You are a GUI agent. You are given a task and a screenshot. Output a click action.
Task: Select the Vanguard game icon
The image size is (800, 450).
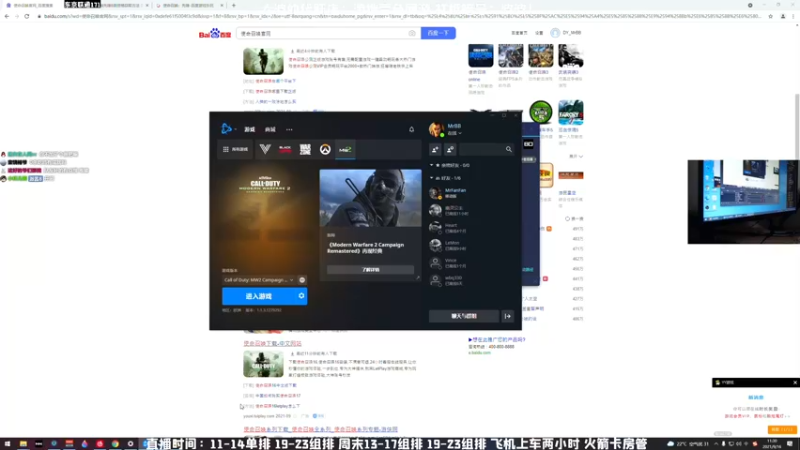click(265, 149)
